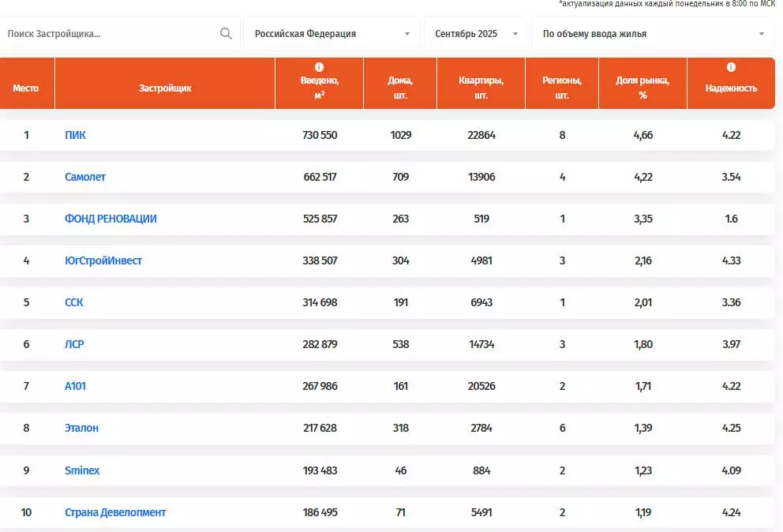Screen dimensions: 783x532
Task: Click the ФОНД РЕНОВАЦИИ link
Action: pyautogui.click(x=111, y=219)
